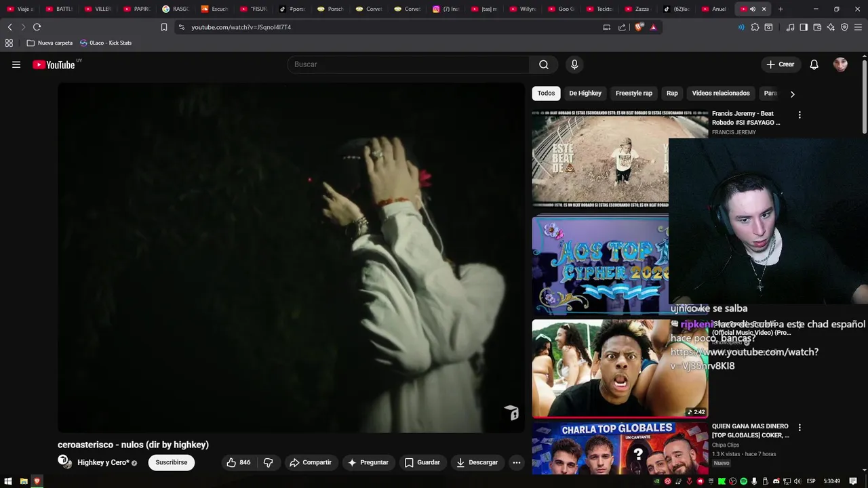Toggle the browser sidebar panel
868x488 pixels.
pyautogui.click(x=804, y=27)
